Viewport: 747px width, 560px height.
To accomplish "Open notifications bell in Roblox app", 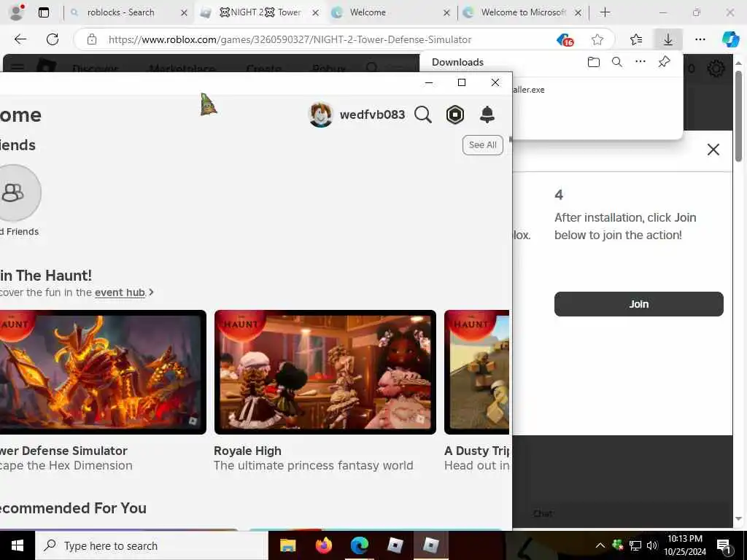I will (x=487, y=114).
